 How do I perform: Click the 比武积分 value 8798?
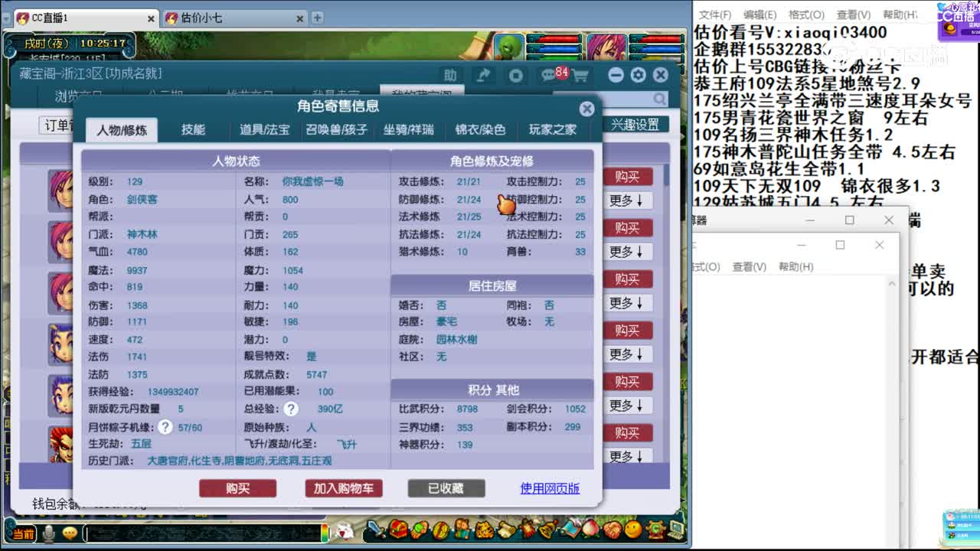click(467, 409)
